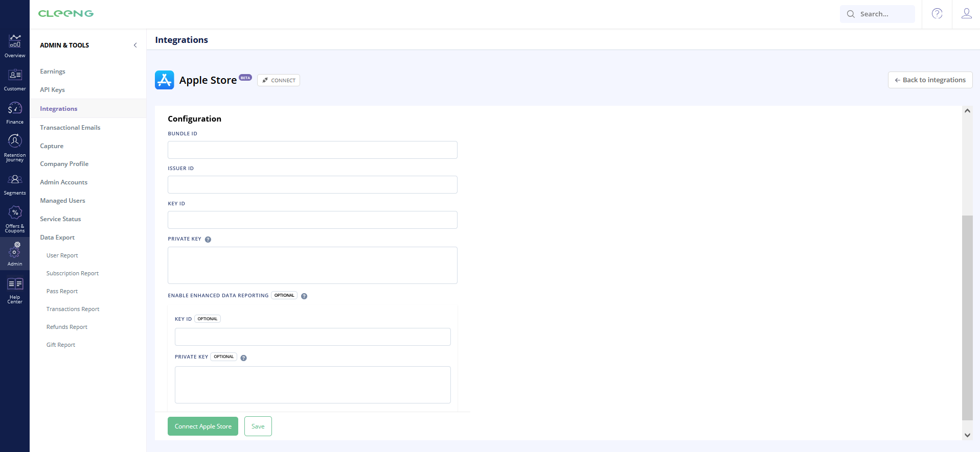Open Subscription Report link

coord(73,273)
